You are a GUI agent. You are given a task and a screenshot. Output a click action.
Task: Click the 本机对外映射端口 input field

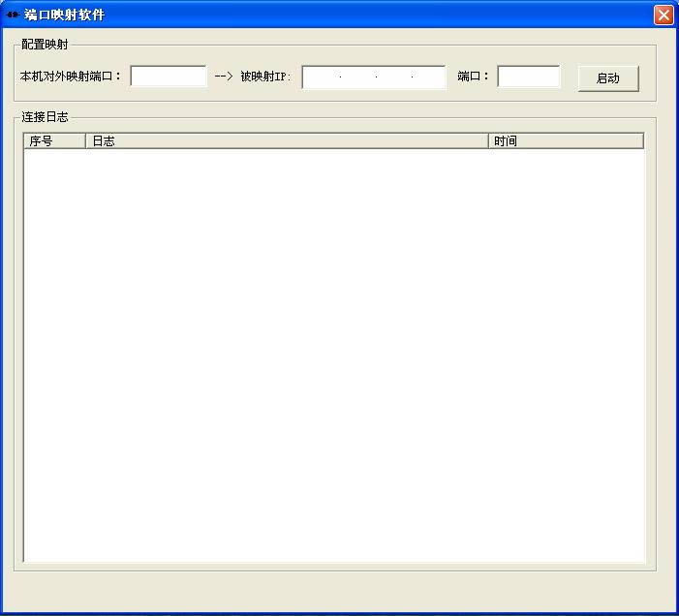[x=169, y=77]
